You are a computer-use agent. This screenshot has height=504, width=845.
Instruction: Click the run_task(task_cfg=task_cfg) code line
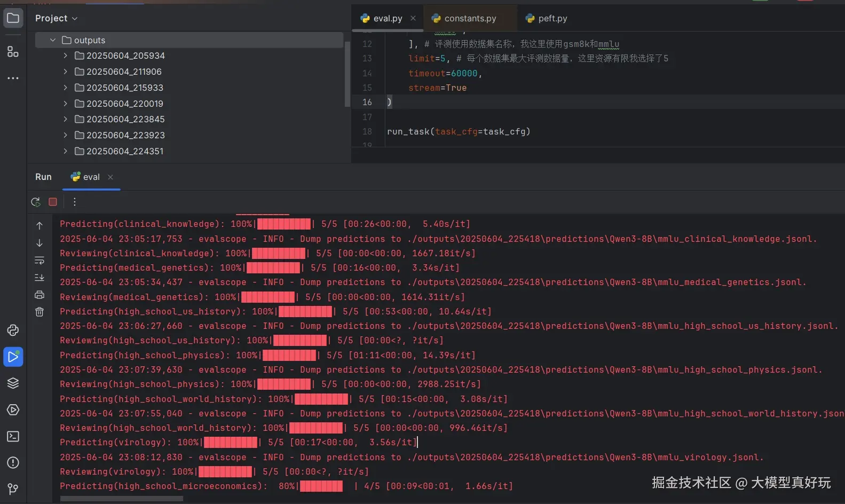pos(459,131)
